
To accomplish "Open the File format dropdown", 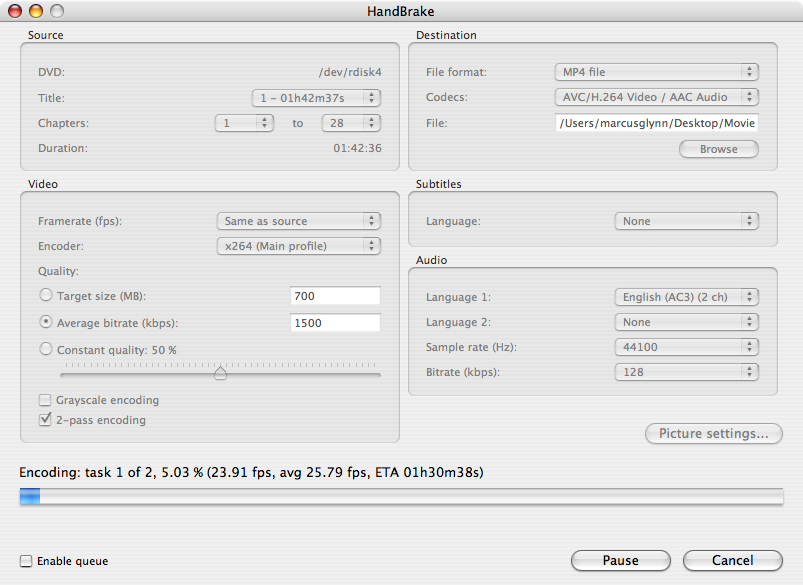I will 657,72.
